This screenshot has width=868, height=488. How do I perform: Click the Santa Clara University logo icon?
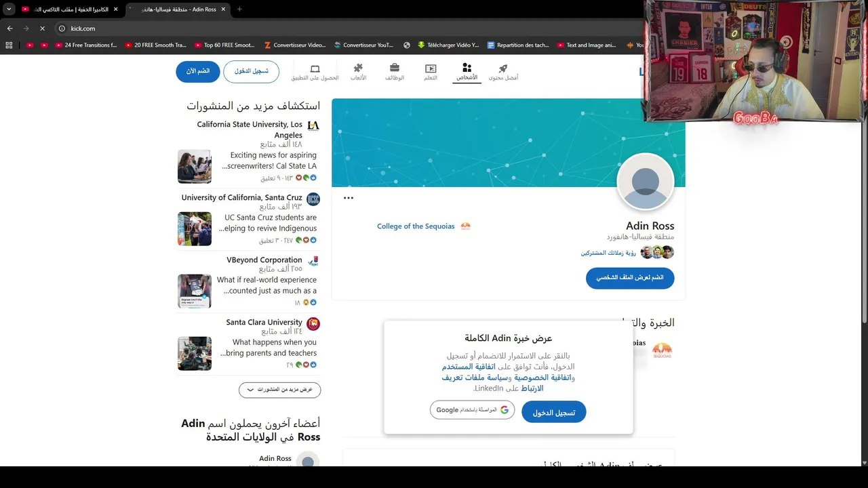(313, 324)
